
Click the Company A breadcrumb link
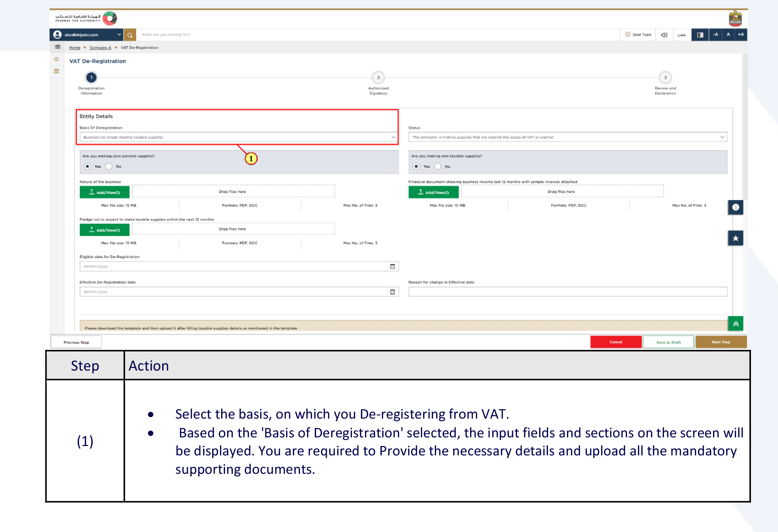(x=100, y=48)
